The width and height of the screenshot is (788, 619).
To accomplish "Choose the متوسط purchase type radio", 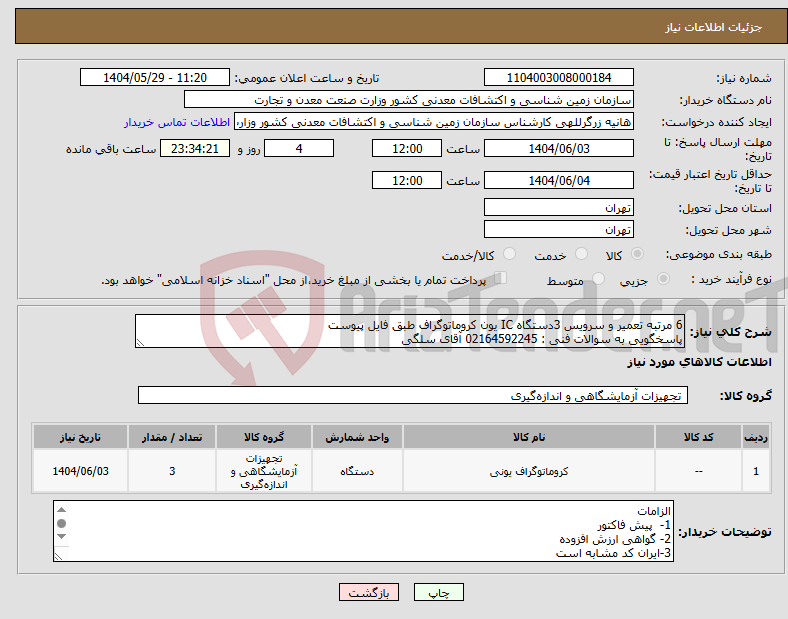I will point(599,278).
